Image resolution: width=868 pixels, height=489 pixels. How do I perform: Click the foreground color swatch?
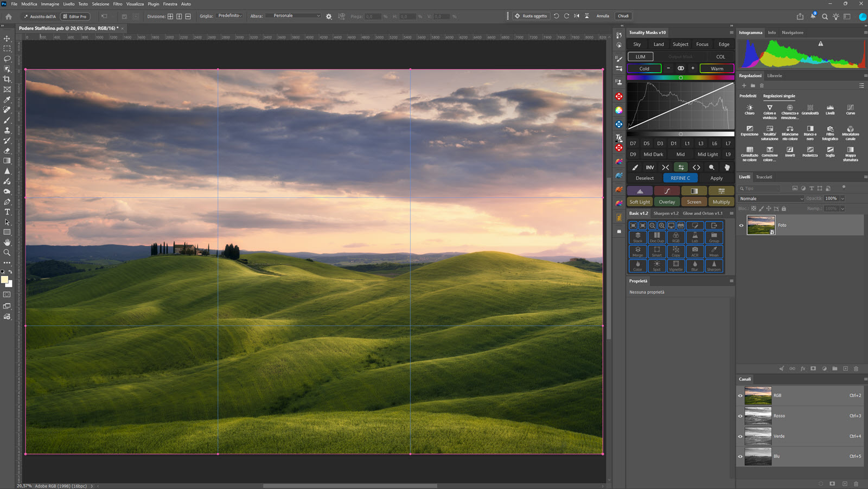point(5,280)
